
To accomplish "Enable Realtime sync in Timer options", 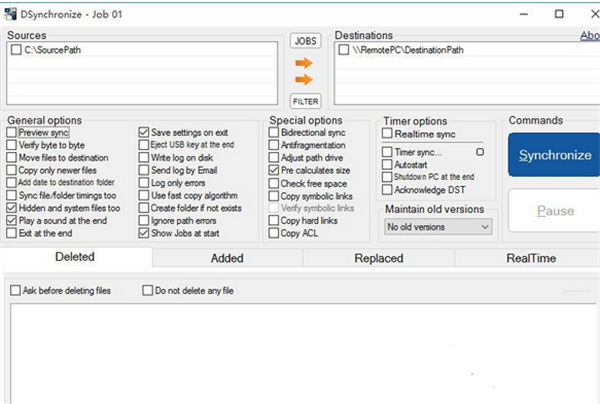I will click(388, 133).
